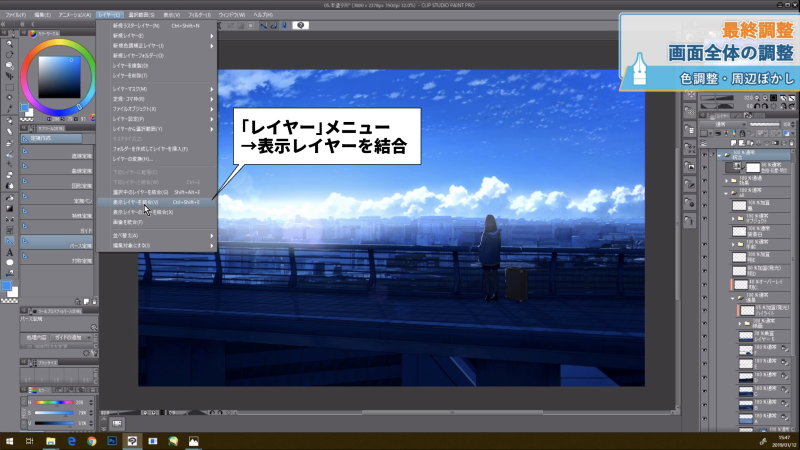Open Windows Start menu
The image size is (800, 450).
9,441
